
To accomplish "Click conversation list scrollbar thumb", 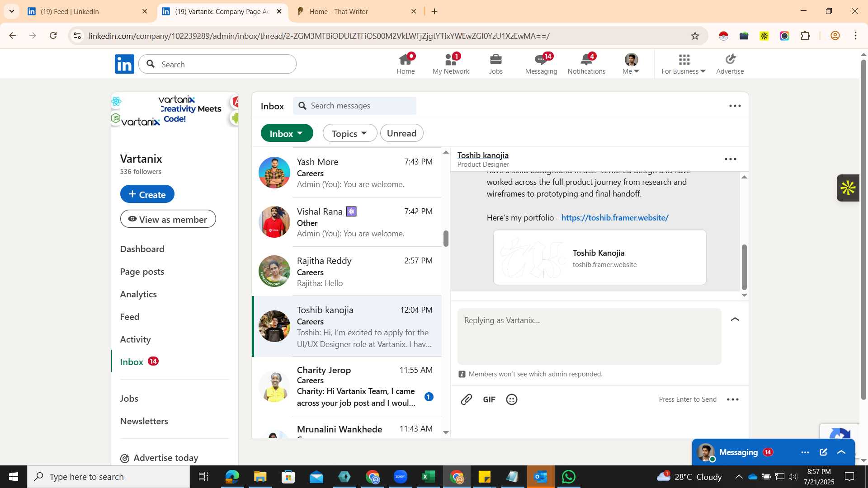I will pyautogui.click(x=446, y=239).
